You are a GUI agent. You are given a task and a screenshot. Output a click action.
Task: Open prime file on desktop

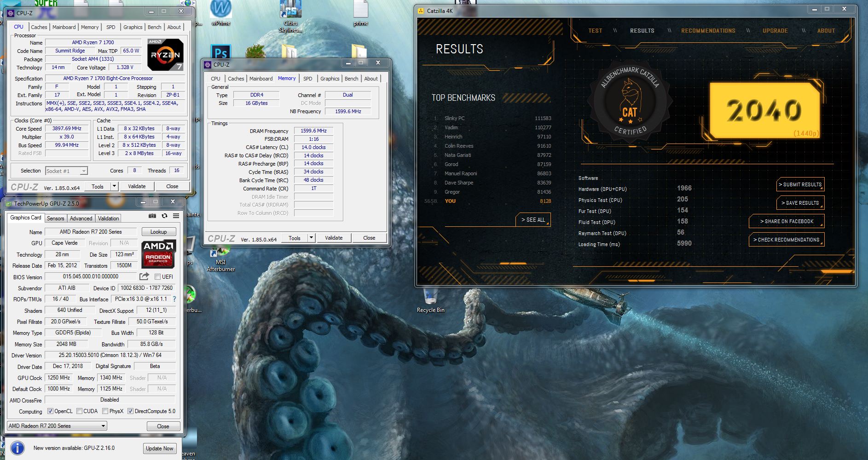[x=360, y=13]
